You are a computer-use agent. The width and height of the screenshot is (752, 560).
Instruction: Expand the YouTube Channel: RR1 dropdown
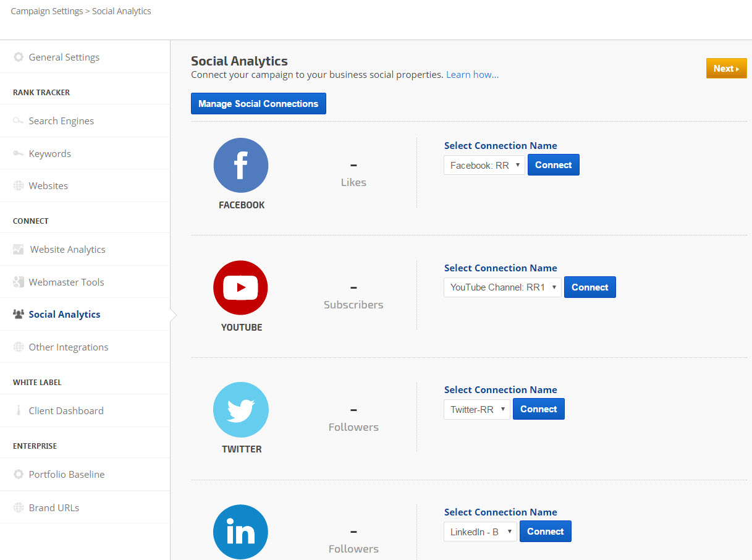[x=502, y=287]
